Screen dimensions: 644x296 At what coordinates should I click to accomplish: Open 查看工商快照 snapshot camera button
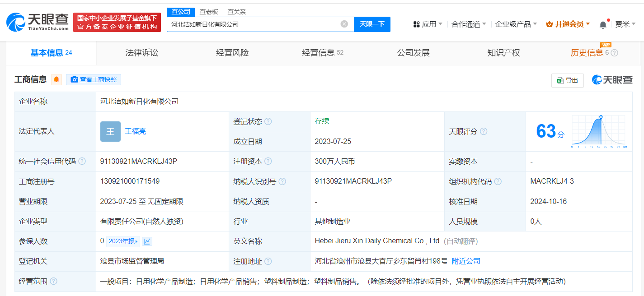tap(94, 80)
